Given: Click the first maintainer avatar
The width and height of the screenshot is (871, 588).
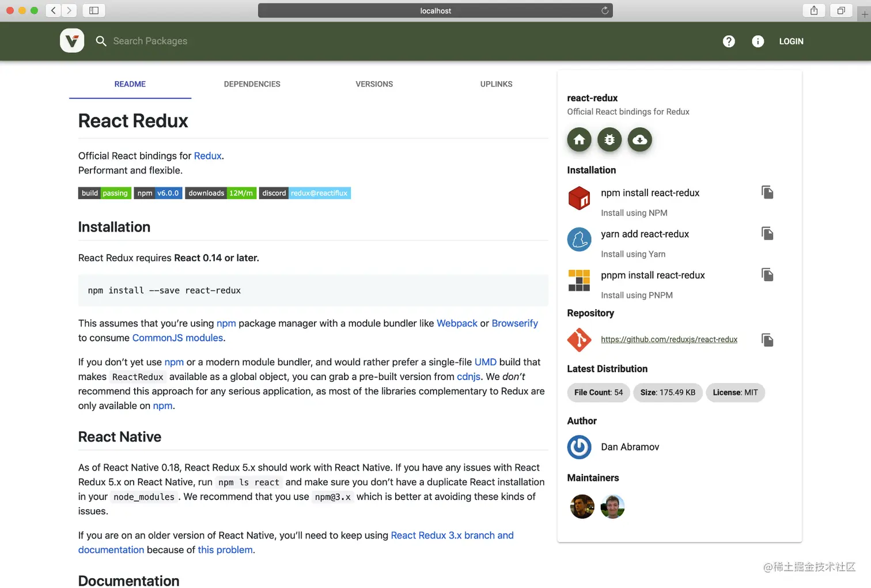Looking at the screenshot, I should click(582, 507).
